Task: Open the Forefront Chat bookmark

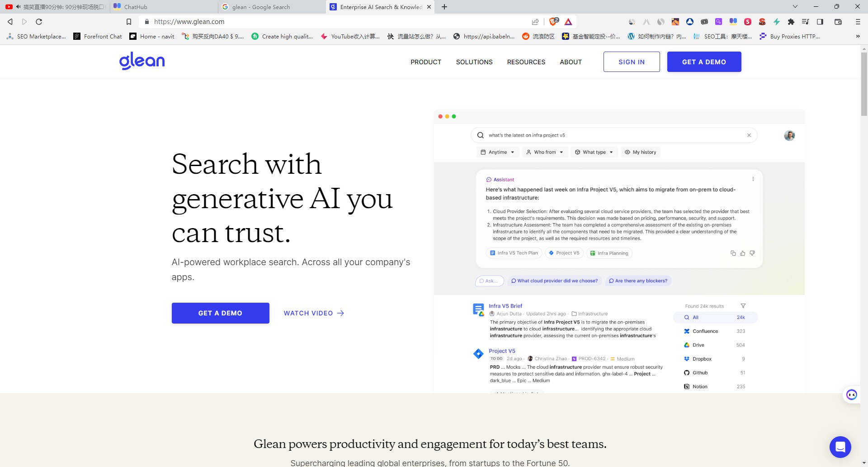Action: 98,36
